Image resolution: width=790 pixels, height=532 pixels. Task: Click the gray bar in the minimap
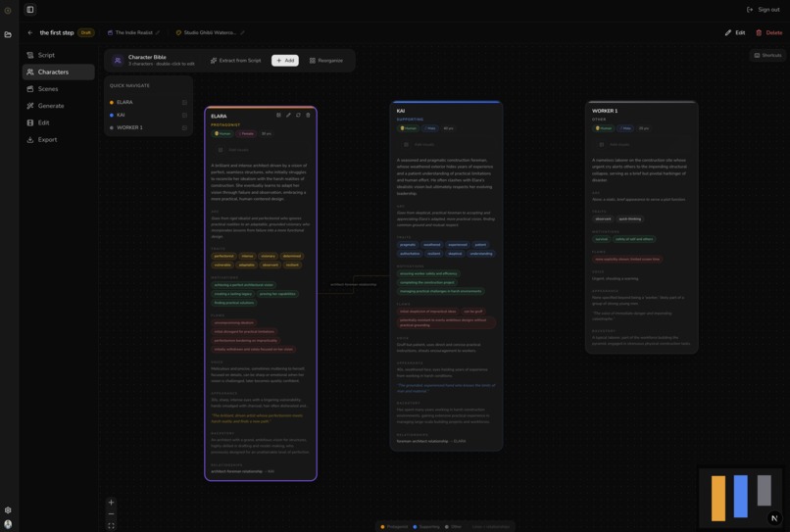point(765,490)
